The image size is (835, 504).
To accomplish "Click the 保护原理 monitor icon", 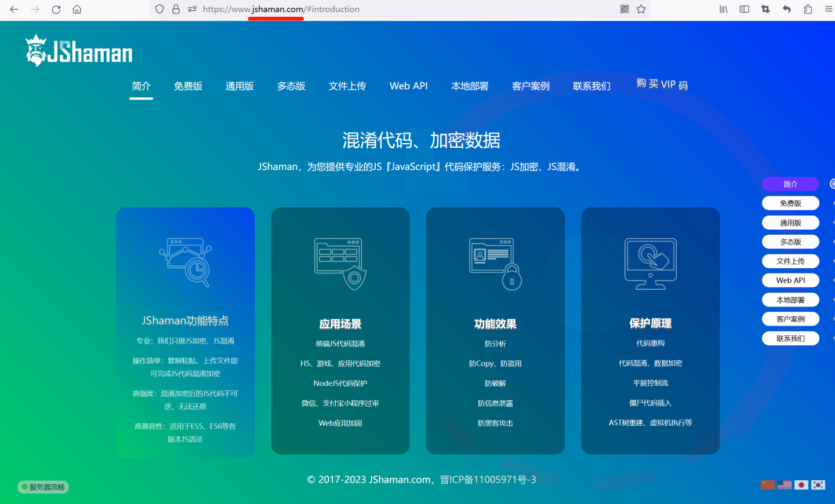I will tap(651, 264).
